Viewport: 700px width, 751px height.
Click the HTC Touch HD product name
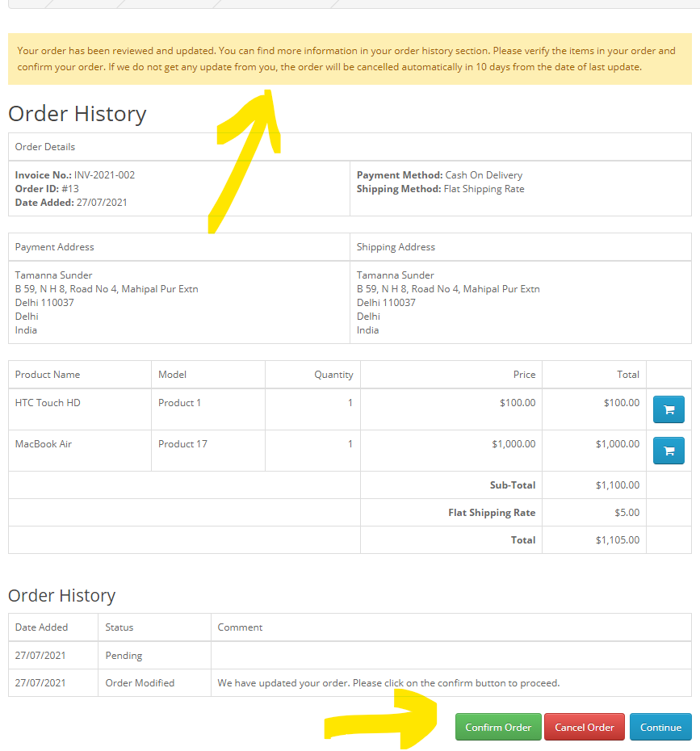(48, 403)
